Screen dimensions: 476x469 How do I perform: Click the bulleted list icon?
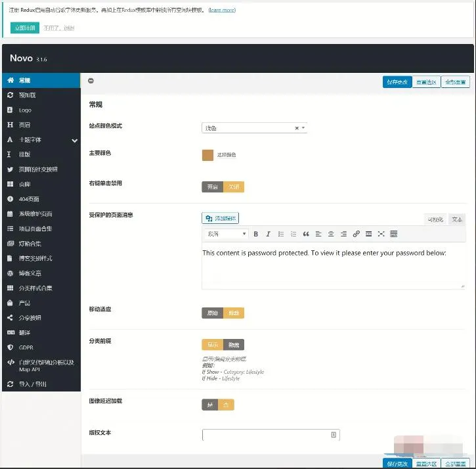[x=281, y=234]
